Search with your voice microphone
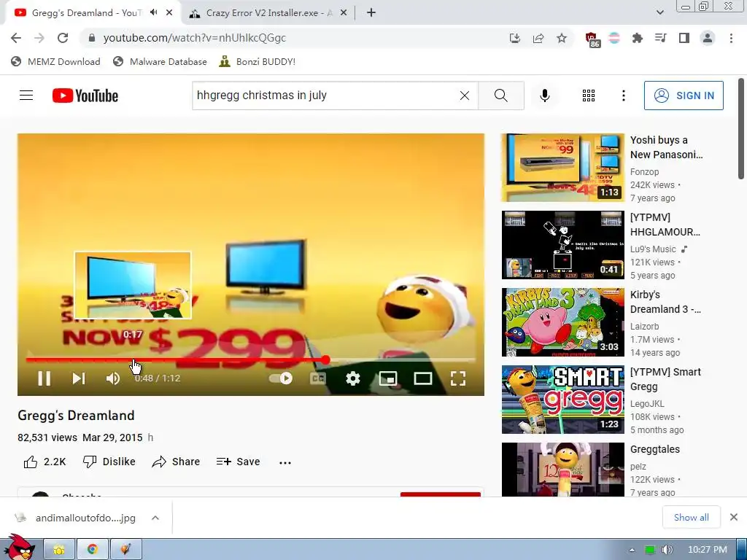This screenshot has height=560, width=747. 544,96
